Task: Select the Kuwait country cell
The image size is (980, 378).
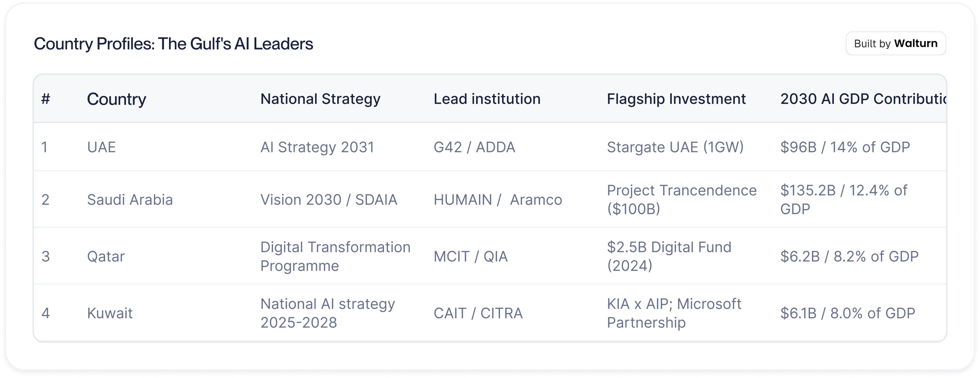Action: pos(110,313)
